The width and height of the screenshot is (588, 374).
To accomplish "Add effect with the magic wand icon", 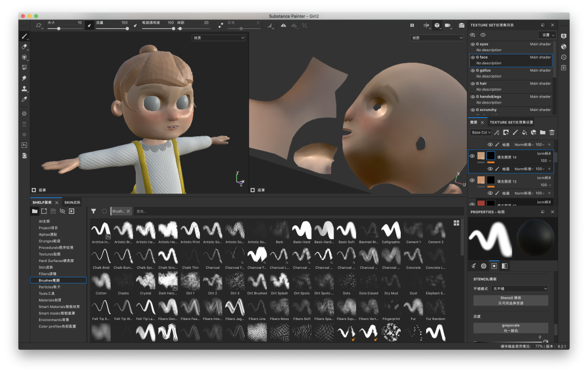I will coord(497,132).
